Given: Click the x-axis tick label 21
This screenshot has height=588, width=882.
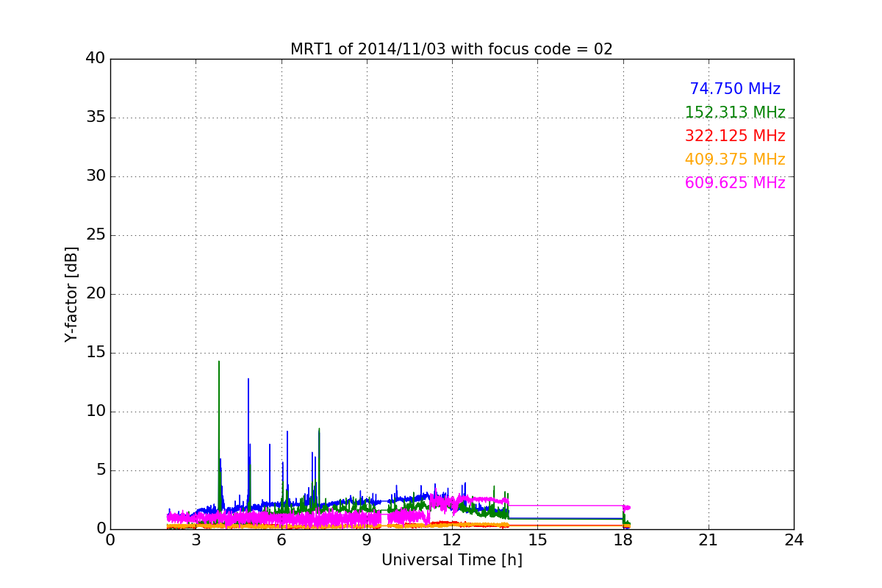Looking at the screenshot, I should click(709, 540).
